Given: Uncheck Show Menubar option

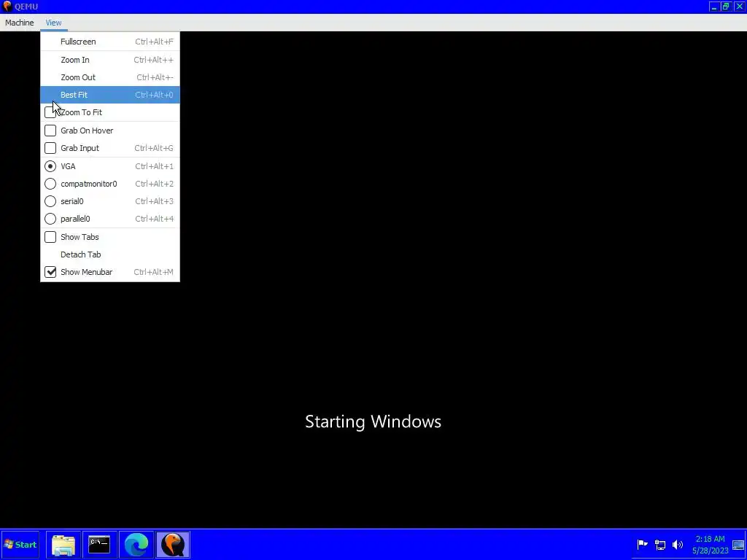Looking at the screenshot, I should point(50,272).
